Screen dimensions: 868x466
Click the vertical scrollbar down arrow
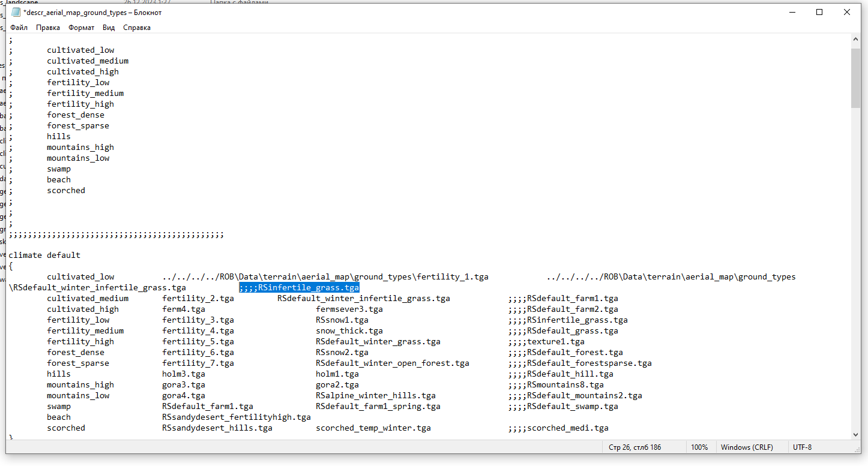[855, 434]
